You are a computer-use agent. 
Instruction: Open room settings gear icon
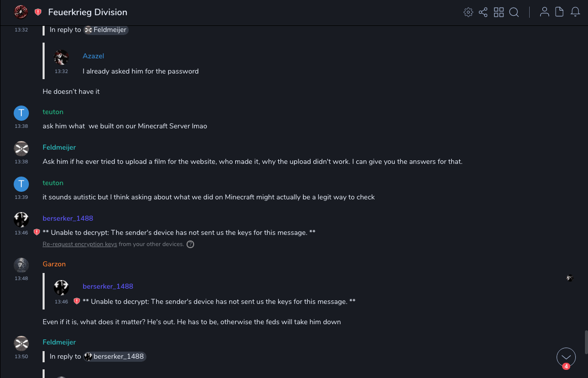tap(468, 12)
